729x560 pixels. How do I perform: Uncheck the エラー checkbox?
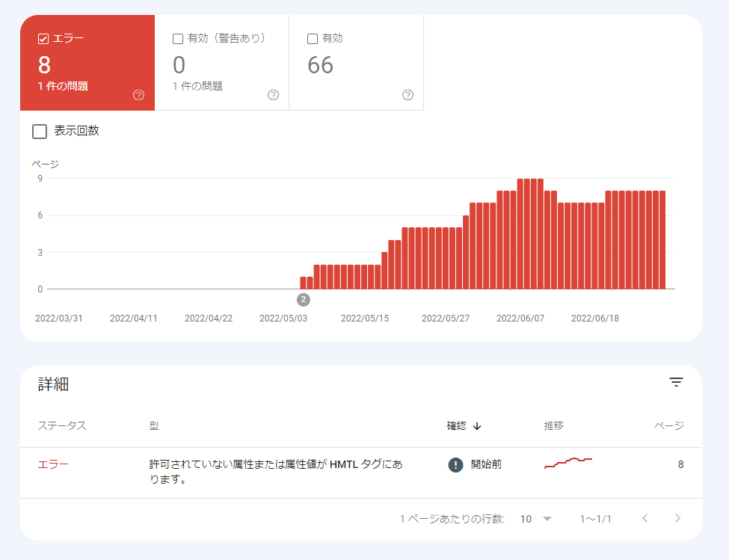pyautogui.click(x=43, y=39)
